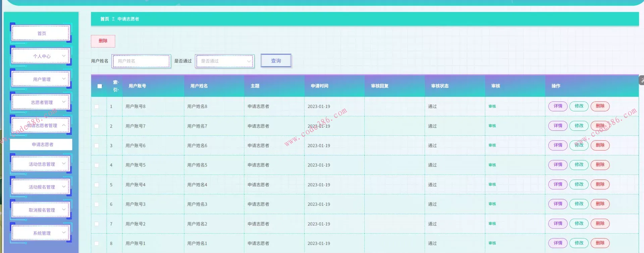Tick the checkbox for row 4
Screen dimensions: 644x253
(x=97, y=165)
